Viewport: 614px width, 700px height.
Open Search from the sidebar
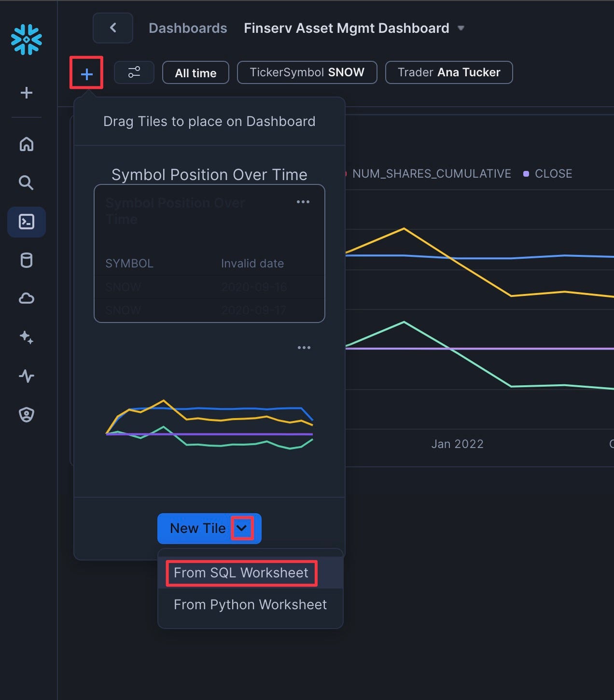[x=27, y=182]
